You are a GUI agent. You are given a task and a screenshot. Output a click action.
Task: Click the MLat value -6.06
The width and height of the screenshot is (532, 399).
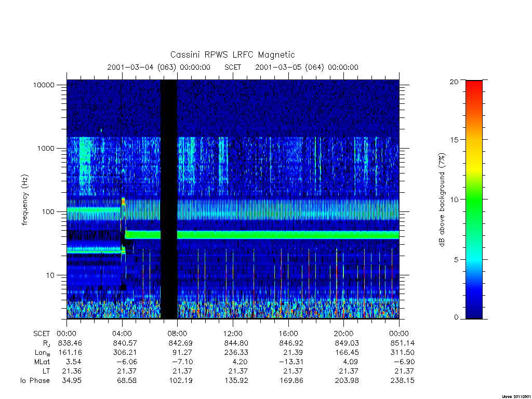(127, 362)
